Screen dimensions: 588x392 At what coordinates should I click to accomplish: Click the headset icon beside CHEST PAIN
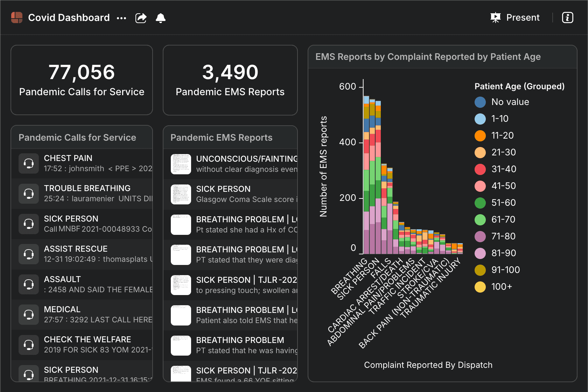tap(29, 163)
